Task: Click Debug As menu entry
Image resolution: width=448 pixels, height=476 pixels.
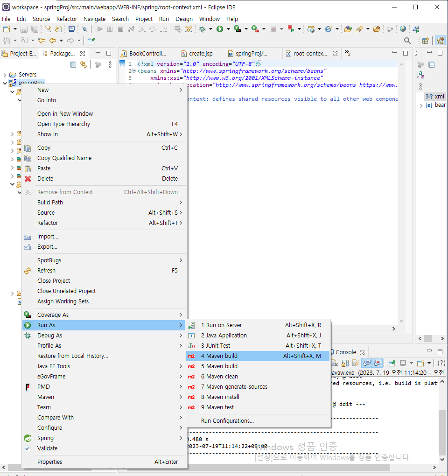Action: click(x=105, y=336)
